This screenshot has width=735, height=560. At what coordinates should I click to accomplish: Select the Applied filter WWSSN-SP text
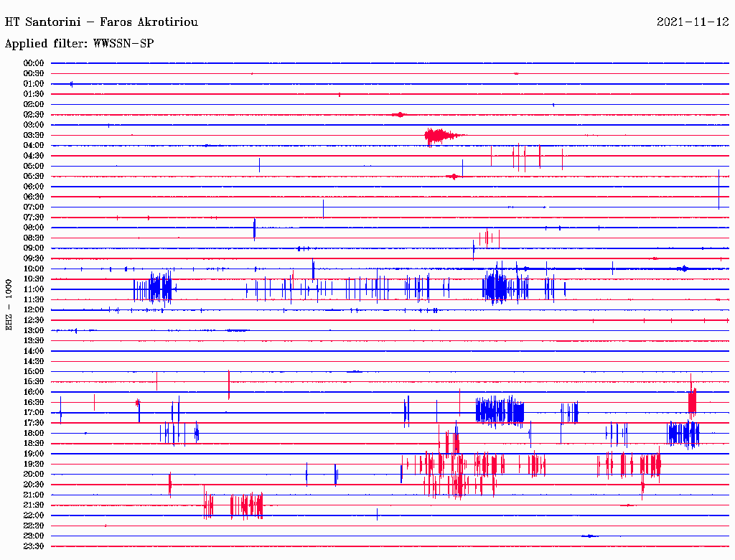click(x=79, y=44)
